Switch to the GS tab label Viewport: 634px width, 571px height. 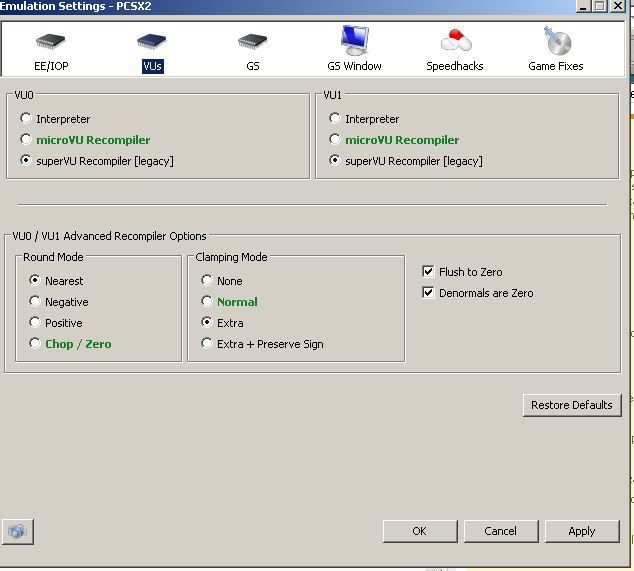253,66
